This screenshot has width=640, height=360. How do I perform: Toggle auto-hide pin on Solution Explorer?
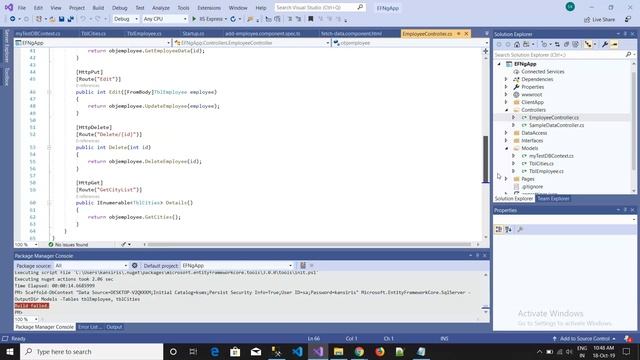coord(625,34)
